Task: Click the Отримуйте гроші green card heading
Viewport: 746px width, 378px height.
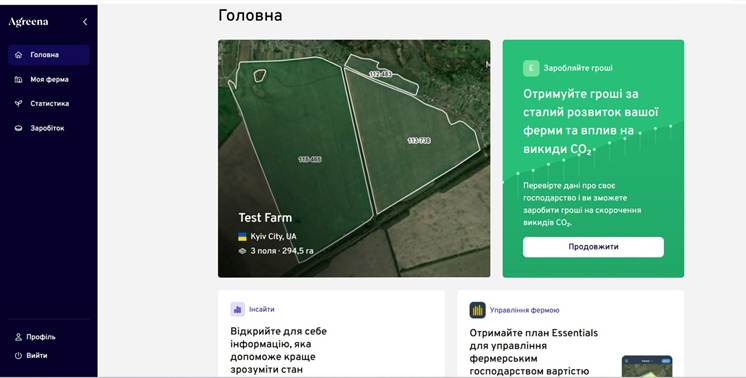Action: [591, 122]
